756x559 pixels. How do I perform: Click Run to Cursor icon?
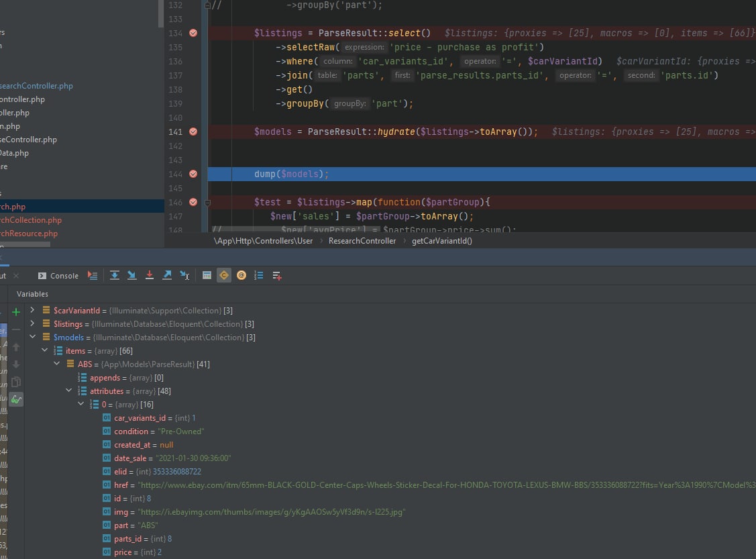pyautogui.click(x=184, y=275)
